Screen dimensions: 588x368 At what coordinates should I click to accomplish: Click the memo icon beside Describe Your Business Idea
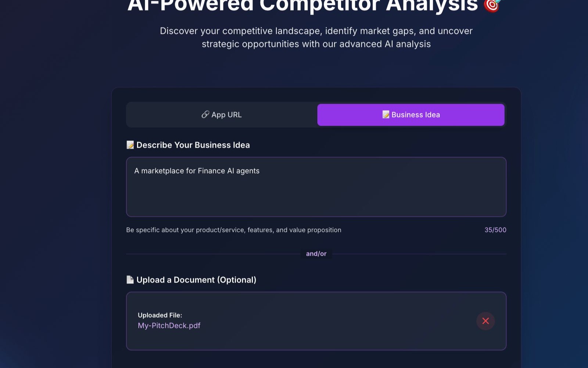pyautogui.click(x=130, y=145)
